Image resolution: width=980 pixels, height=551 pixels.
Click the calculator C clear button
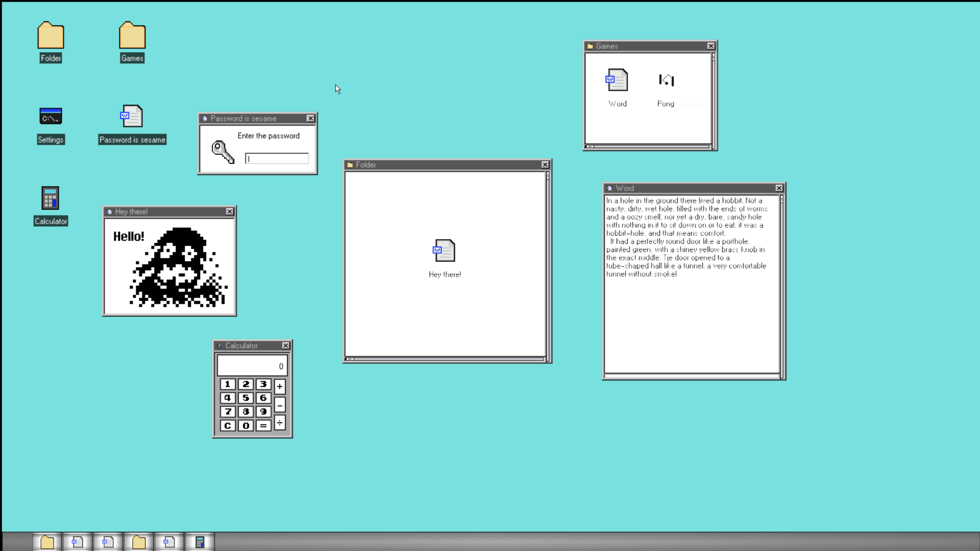click(228, 425)
